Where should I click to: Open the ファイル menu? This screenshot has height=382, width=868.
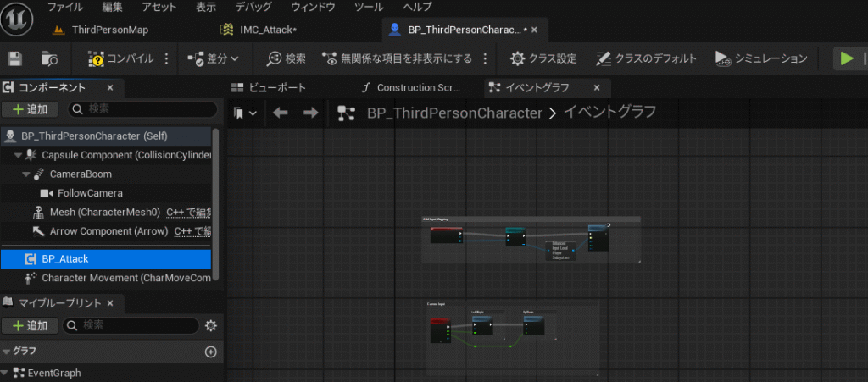click(65, 7)
